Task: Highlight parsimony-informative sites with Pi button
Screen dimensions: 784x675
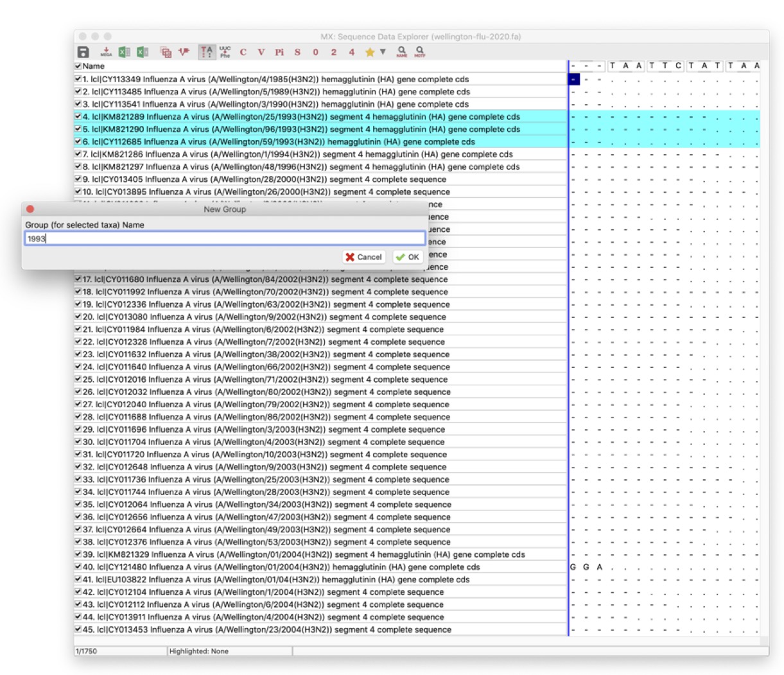Action: [x=279, y=52]
